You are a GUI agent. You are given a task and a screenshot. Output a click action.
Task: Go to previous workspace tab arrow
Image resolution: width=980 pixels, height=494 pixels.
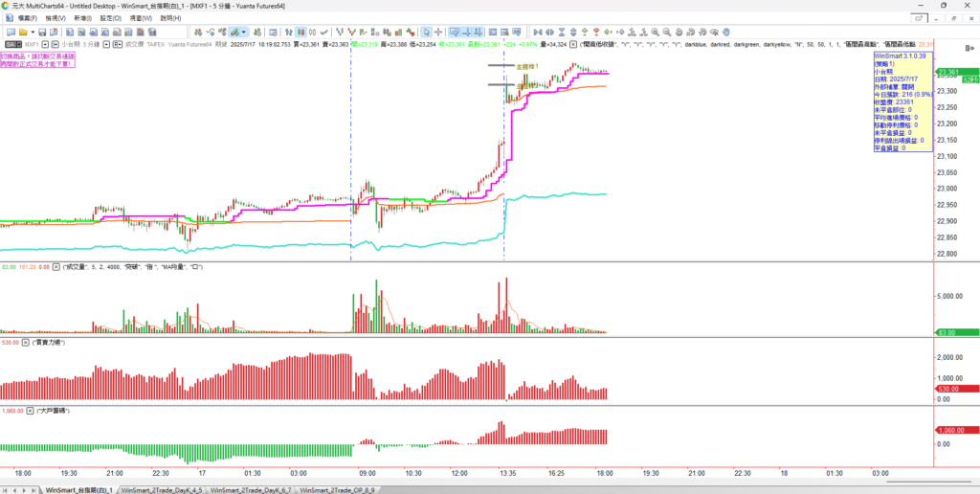[15, 489]
